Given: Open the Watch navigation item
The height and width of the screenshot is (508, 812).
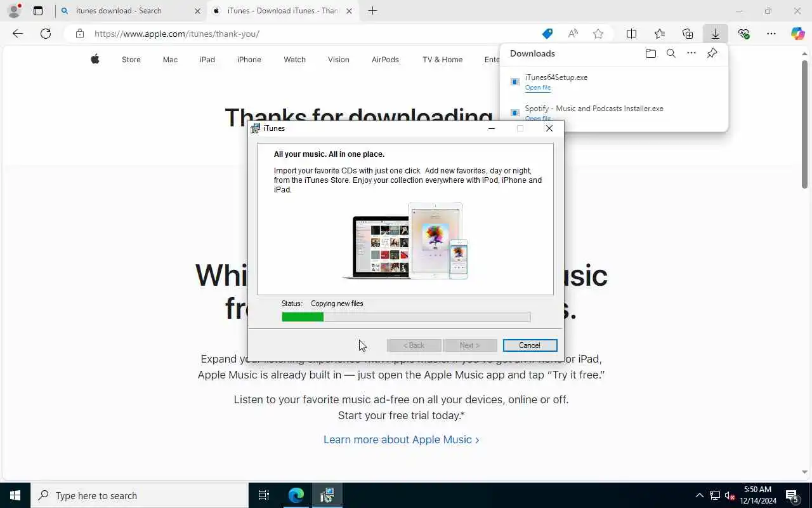Looking at the screenshot, I should [294, 60].
